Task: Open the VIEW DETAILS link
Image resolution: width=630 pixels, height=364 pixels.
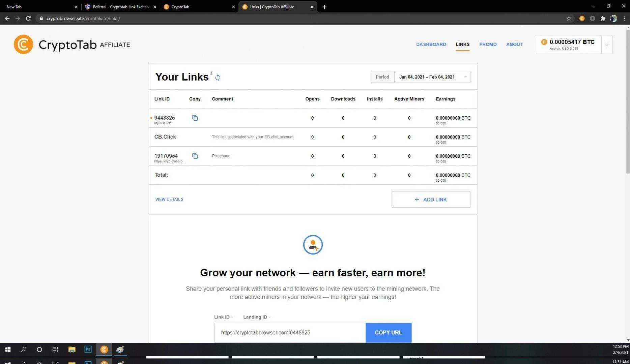Action: point(169,199)
